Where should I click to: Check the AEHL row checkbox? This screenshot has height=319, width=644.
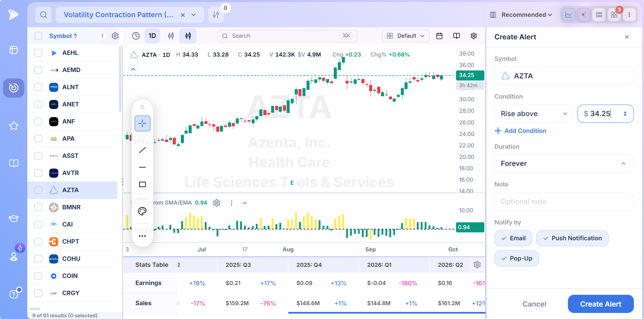[38, 53]
